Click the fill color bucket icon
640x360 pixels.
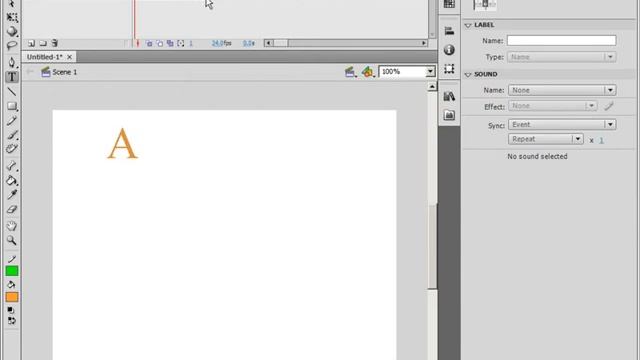[12, 284]
